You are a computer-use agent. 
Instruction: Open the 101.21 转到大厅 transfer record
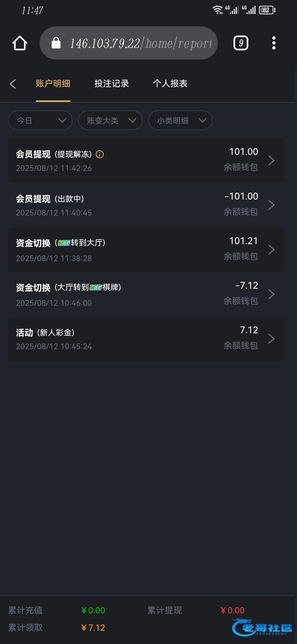137,250
